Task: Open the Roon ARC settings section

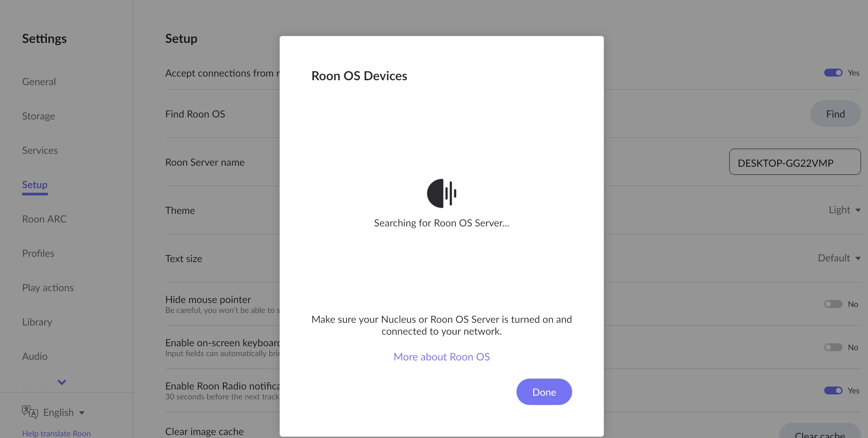Action: coord(44,219)
